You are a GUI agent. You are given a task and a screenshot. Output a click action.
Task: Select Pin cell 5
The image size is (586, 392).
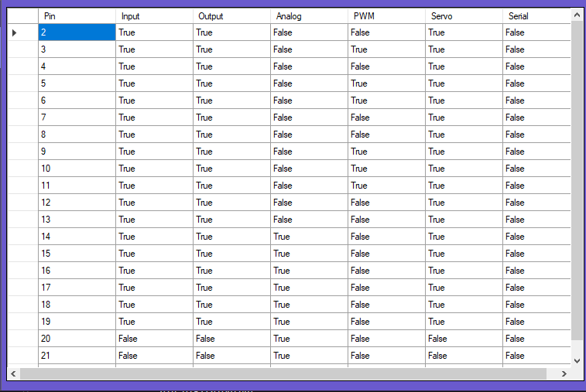(77, 84)
